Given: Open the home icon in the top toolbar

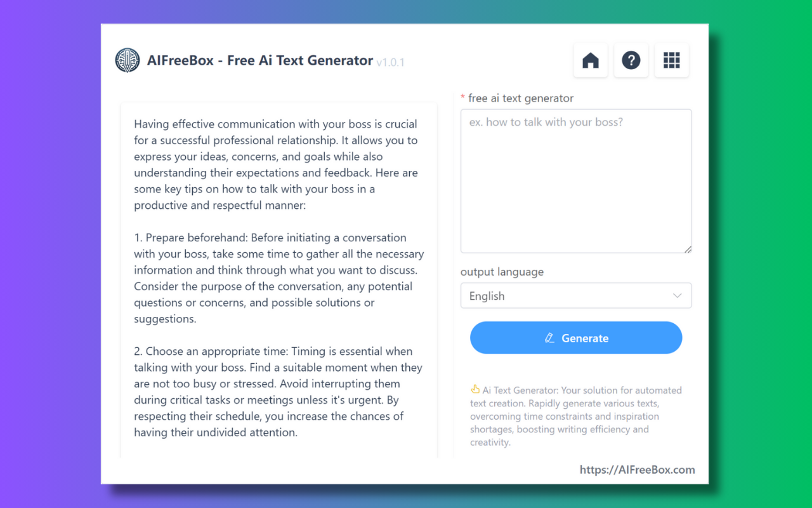Looking at the screenshot, I should pos(590,60).
